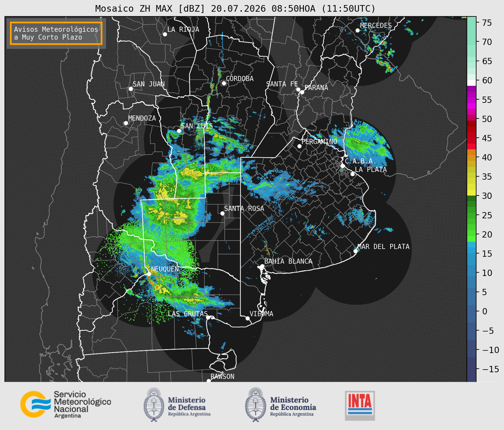
Task: Select the San Luis marker dot
Action: click(179, 131)
